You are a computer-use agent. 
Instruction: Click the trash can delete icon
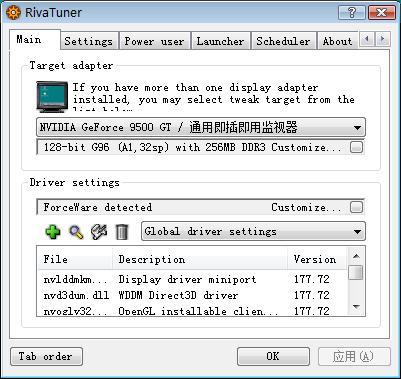[x=122, y=232]
